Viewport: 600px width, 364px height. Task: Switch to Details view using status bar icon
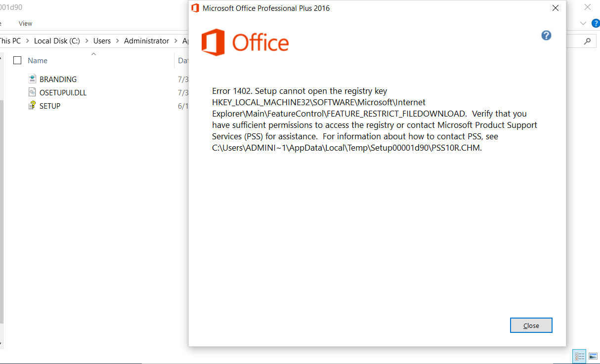[x=579, y=356]
